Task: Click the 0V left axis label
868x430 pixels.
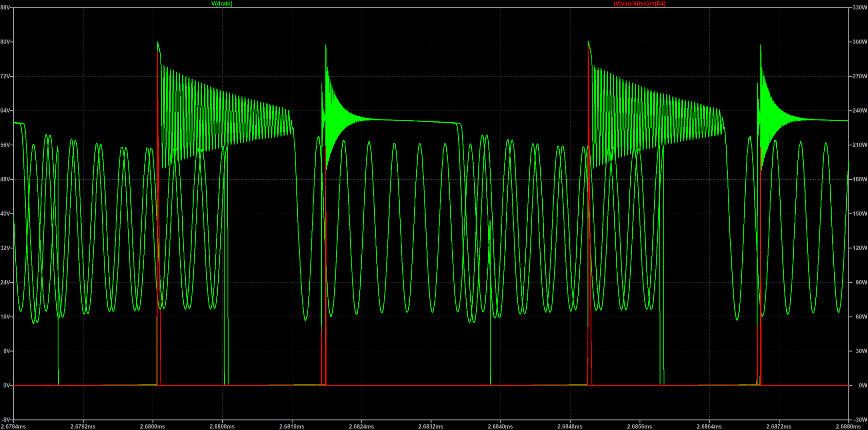Action: (7, 386)
